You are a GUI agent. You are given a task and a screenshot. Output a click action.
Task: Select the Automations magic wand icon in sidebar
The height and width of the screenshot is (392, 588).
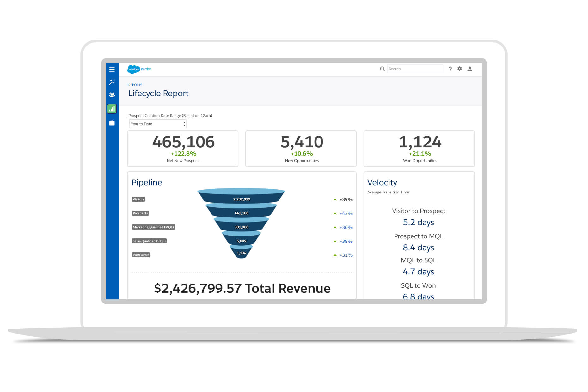pos(112,82)
